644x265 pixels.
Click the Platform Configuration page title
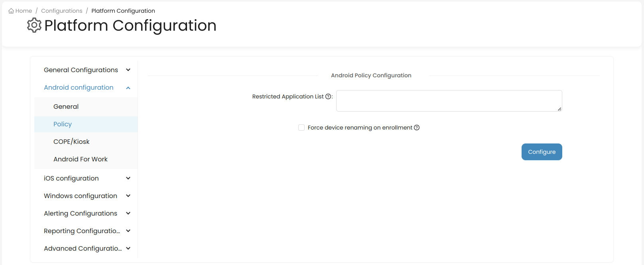[130, 26]
